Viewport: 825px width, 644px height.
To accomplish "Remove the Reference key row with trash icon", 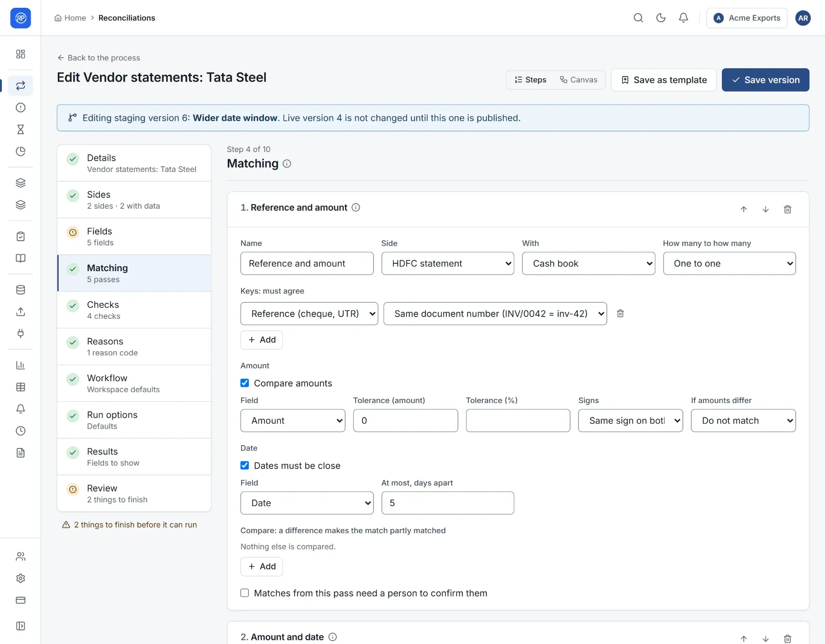I will coord(620,313).
